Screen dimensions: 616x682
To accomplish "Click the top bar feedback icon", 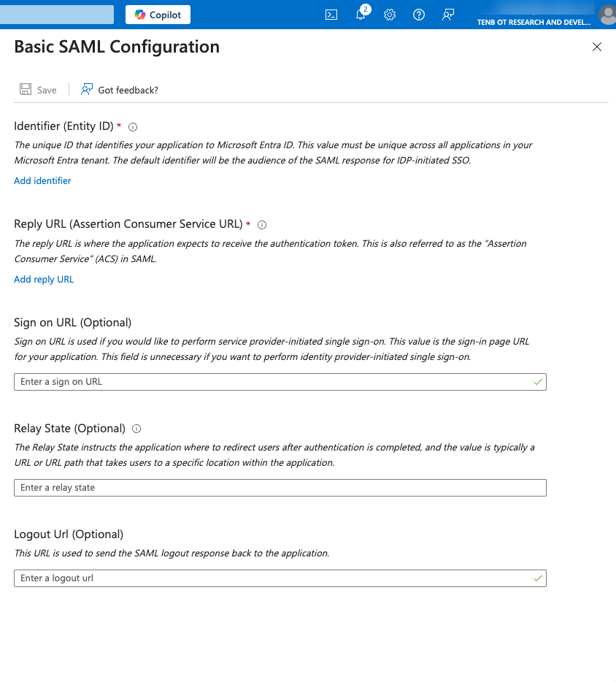I will click(x=448, y=15).
